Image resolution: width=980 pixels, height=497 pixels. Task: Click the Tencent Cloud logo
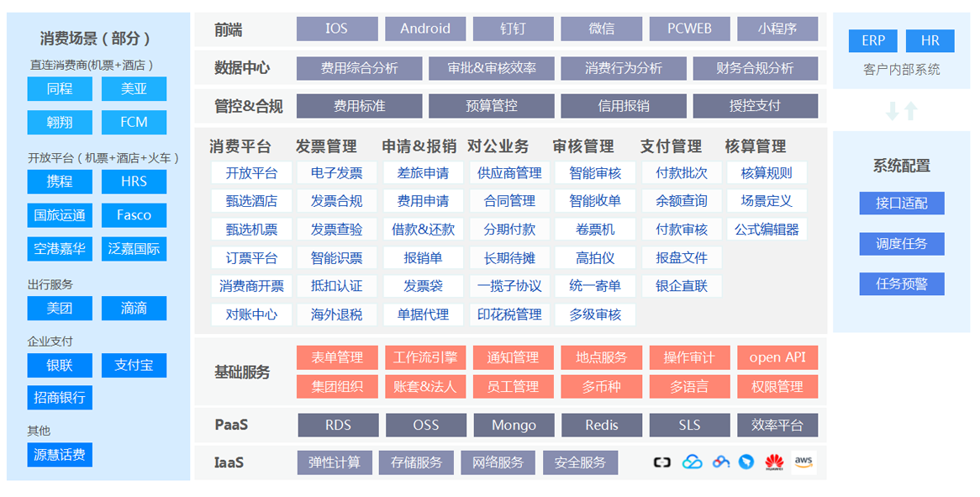692,463
